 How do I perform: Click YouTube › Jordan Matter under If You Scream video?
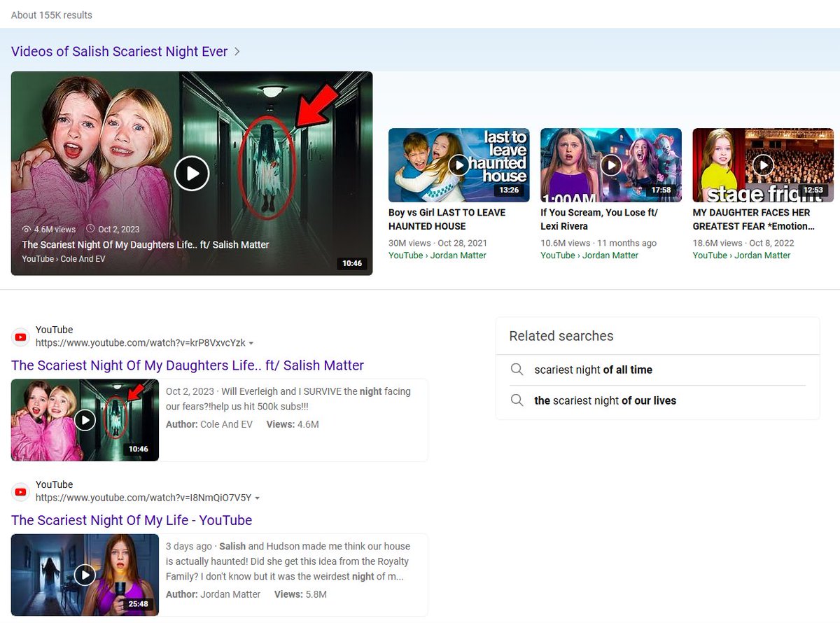[589, 255]
